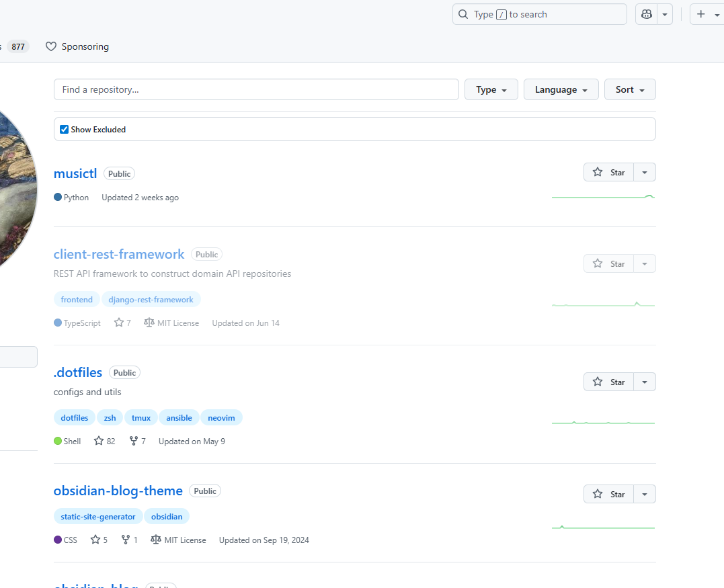Image resolution: width=724 pixels, height=588 pixels.
Task: Select the django-rest-framework topic tag
Action: coord(151,300)
